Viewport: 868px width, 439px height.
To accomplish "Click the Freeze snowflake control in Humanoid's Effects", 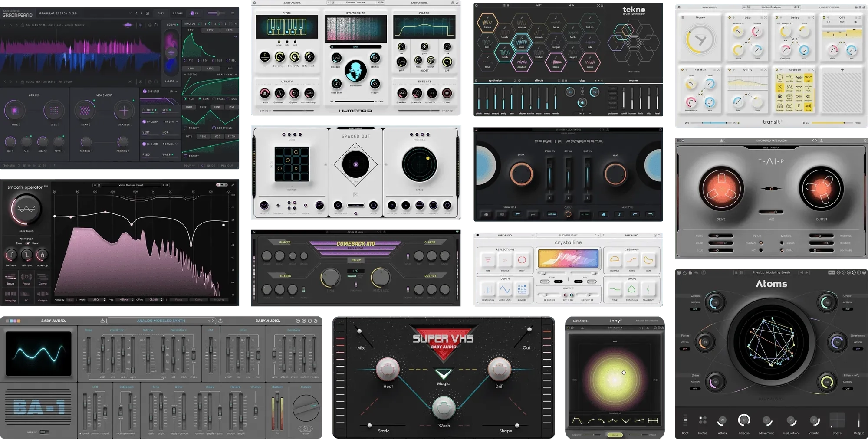I will 447,92.
